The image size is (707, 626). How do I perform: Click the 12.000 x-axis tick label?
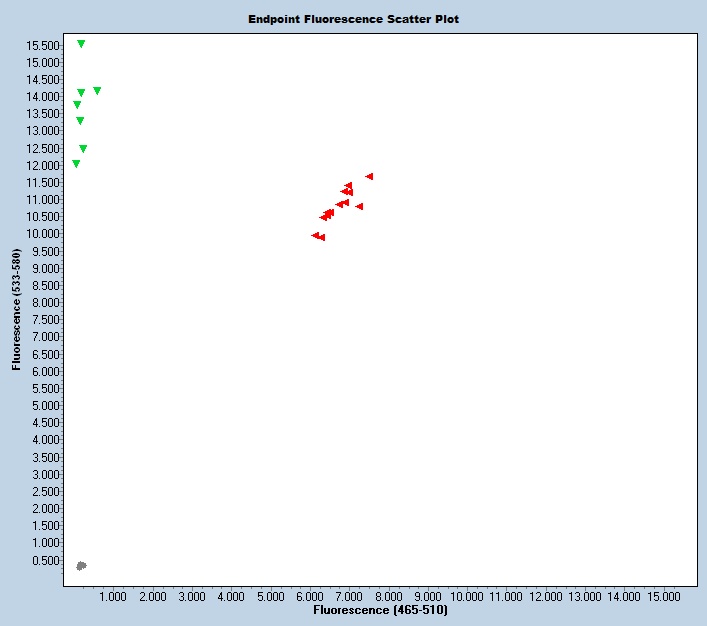(546, 596)
